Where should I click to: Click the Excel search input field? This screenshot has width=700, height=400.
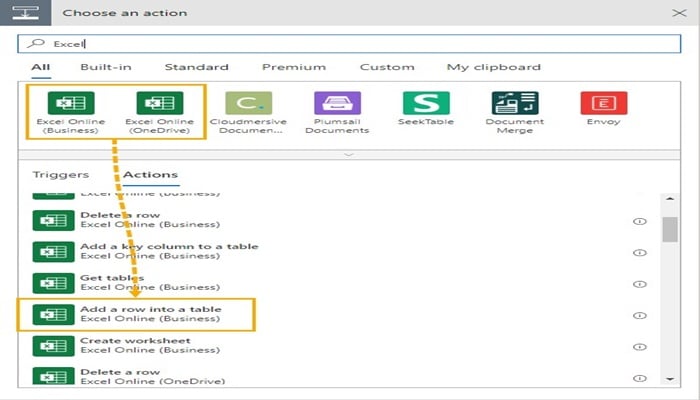[349, 44]
